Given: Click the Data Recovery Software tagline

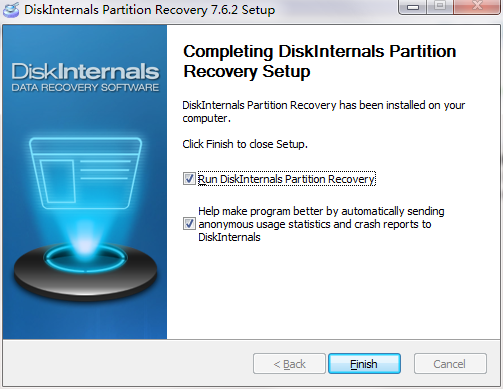Looking at the screenshot, I should (x=85, y=88).
